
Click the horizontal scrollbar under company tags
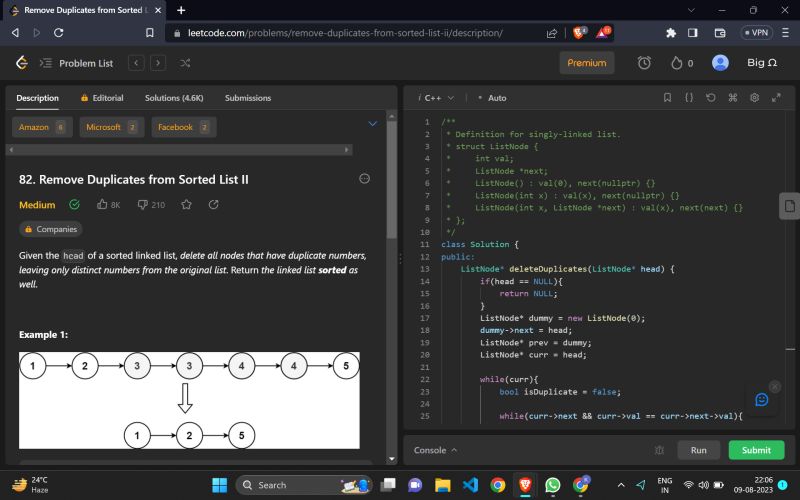click(x=179, y=150)
